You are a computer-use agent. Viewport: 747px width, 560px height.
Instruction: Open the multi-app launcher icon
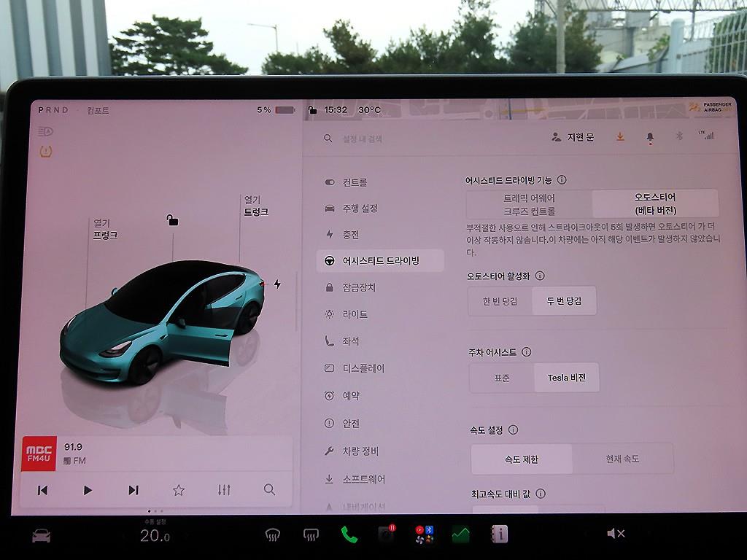pos(424,534)
